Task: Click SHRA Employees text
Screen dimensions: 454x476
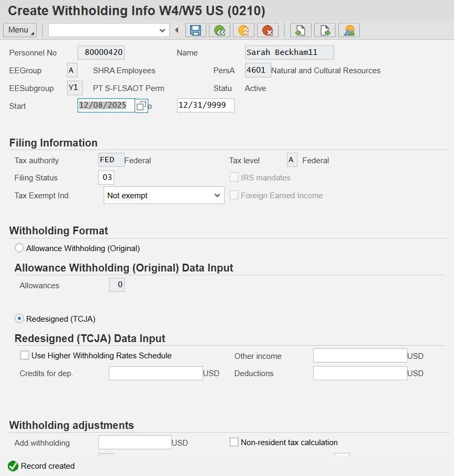Action: pos(124,71)
